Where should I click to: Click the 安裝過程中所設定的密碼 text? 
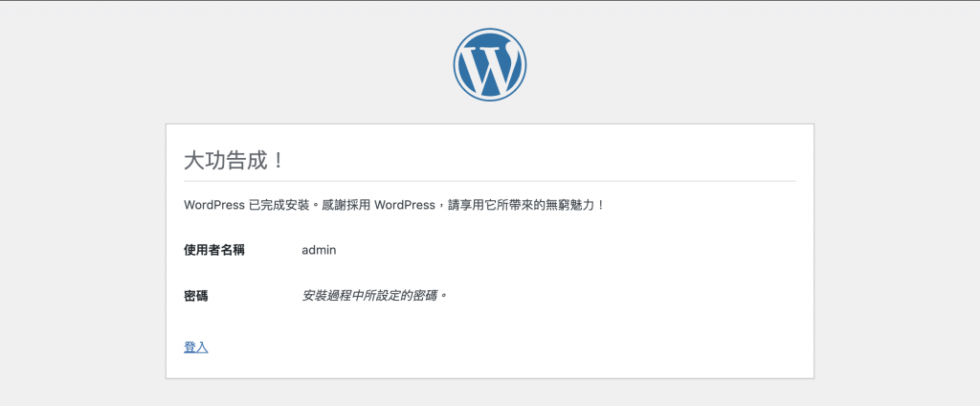[375, 295]
